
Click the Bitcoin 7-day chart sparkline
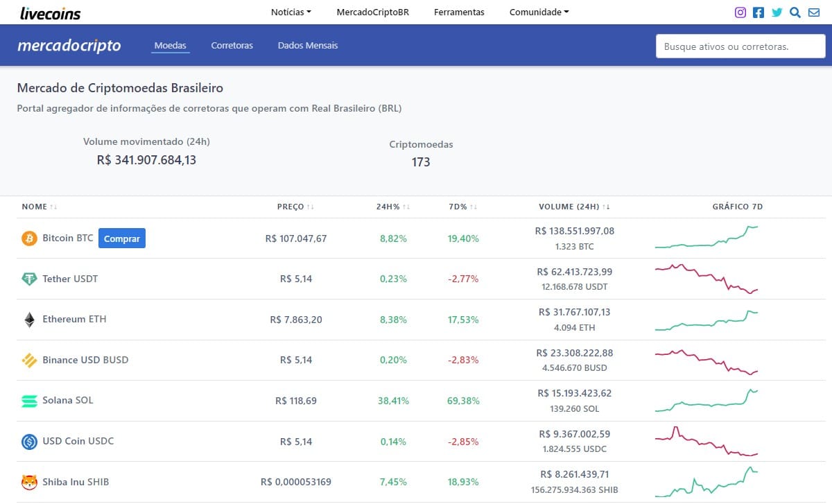(x=707, y=236)
